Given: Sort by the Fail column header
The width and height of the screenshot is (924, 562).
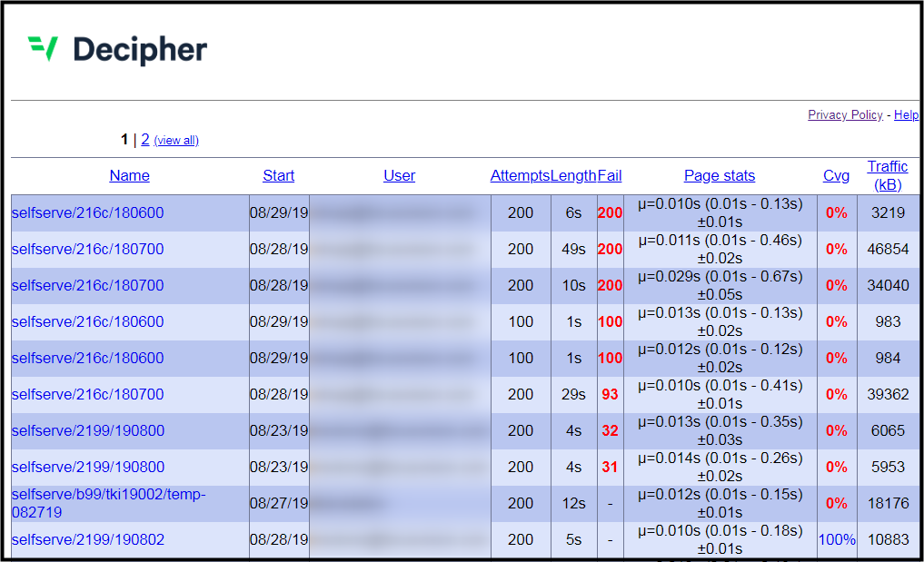Looking at the screenshot, I should coord(610,175).
